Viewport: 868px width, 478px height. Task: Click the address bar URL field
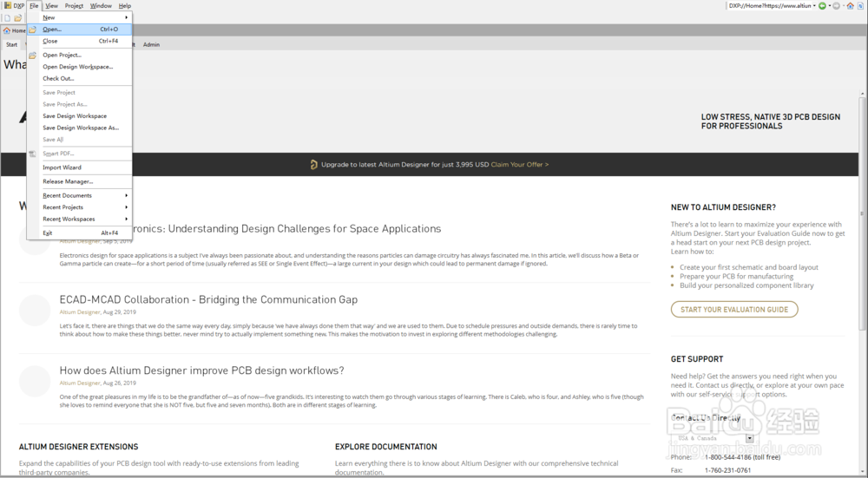pyautogui.click(x=769, y=5)
